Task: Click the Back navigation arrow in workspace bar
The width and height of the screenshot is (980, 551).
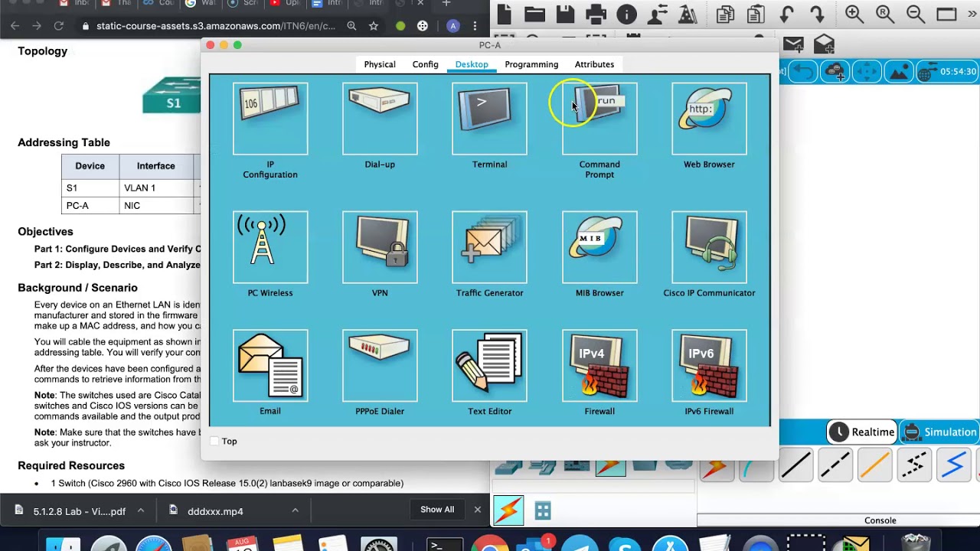Action: 804,72
